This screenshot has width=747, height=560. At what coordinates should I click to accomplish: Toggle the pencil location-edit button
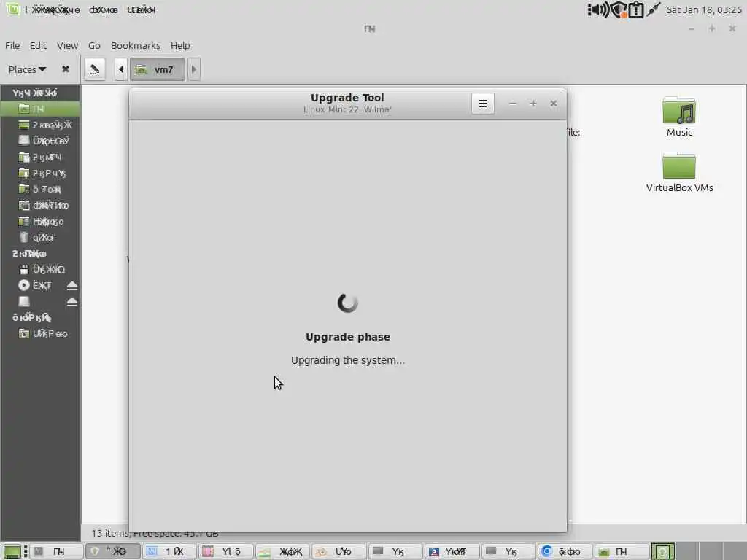[95, 69]
